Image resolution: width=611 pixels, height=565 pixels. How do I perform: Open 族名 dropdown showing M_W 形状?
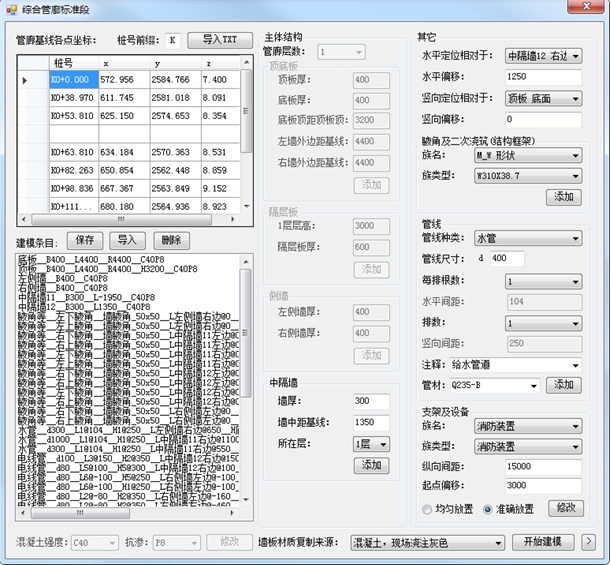click(x=528, y=155)
